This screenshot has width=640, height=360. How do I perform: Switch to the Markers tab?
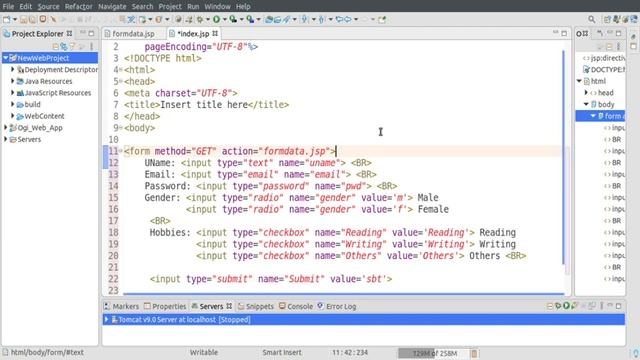121,306
